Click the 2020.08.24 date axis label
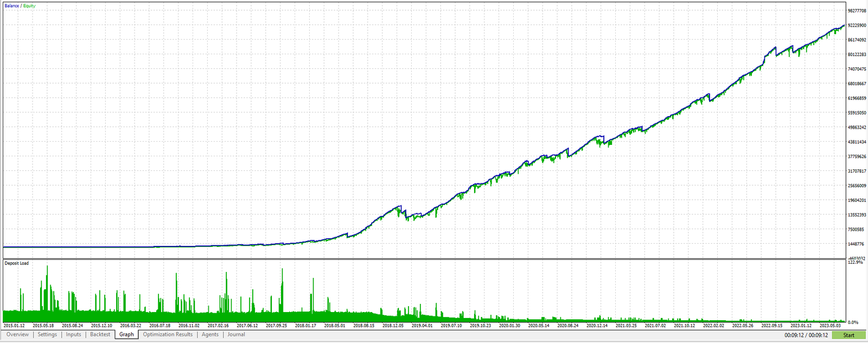Screen dimensions: 868x343 pos(567,326)
